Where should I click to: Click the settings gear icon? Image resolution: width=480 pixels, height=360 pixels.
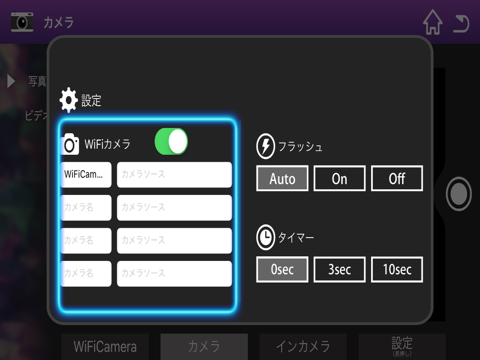coord(69,100)
